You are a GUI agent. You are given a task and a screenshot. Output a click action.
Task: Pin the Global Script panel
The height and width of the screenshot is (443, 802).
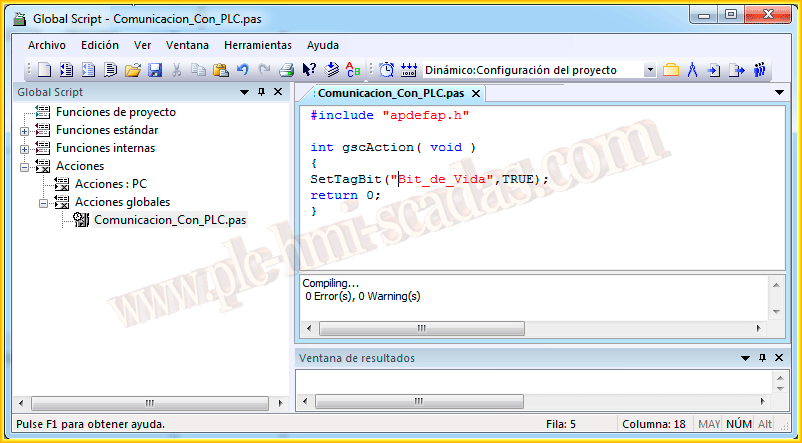[x=262, y=92]
